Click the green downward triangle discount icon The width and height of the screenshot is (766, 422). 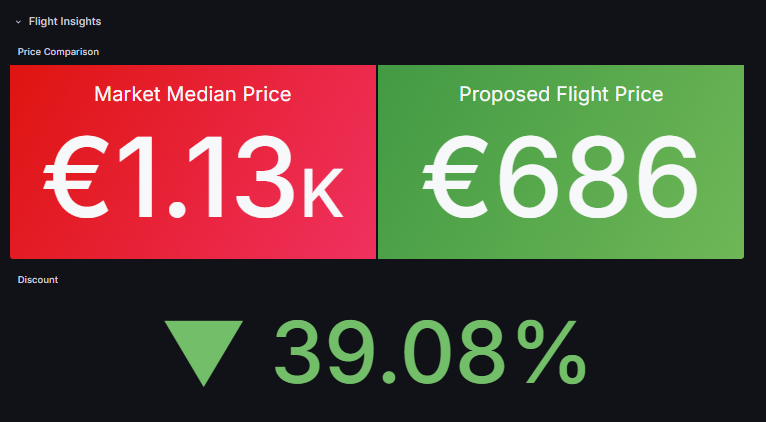tap(204, 353)
